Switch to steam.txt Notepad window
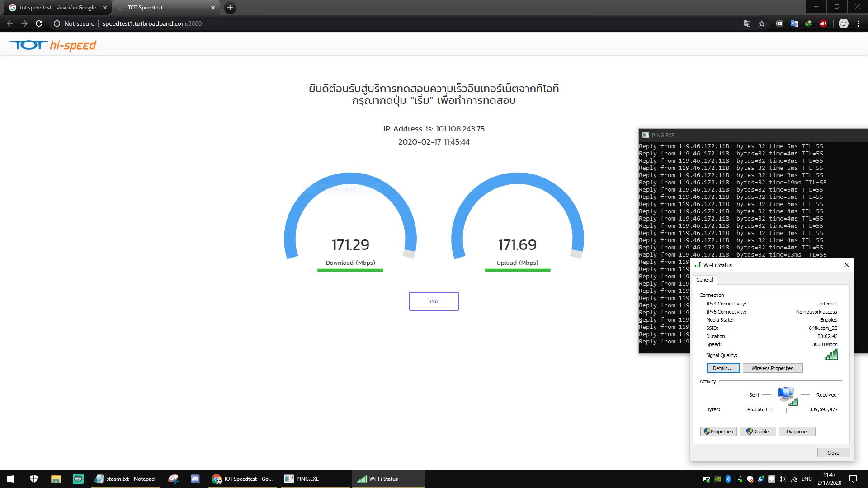868x488 pixels. click(x=125, y=479)
